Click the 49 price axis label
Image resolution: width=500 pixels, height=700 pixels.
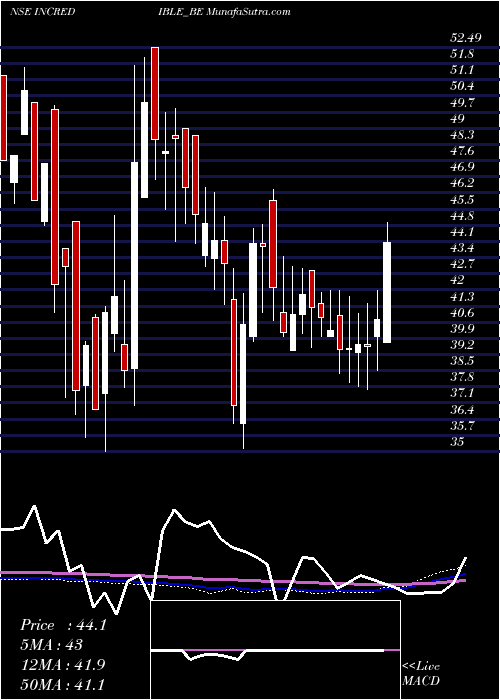(458, 119)
